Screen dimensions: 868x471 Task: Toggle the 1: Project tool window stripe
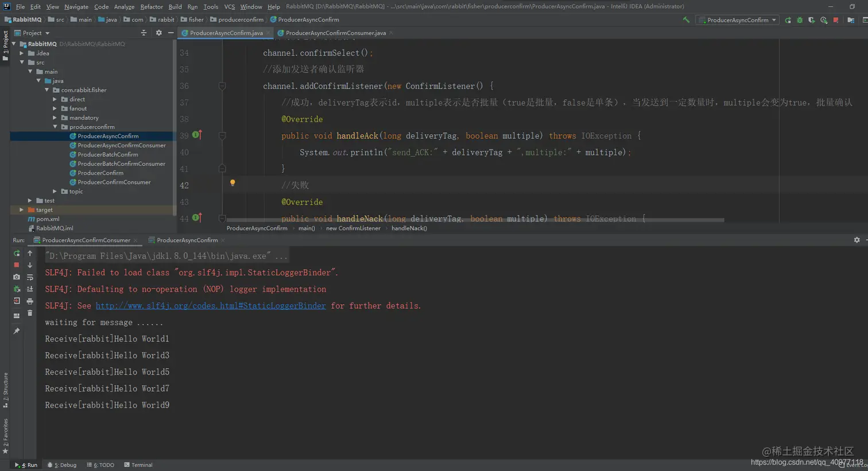(5, 46)
